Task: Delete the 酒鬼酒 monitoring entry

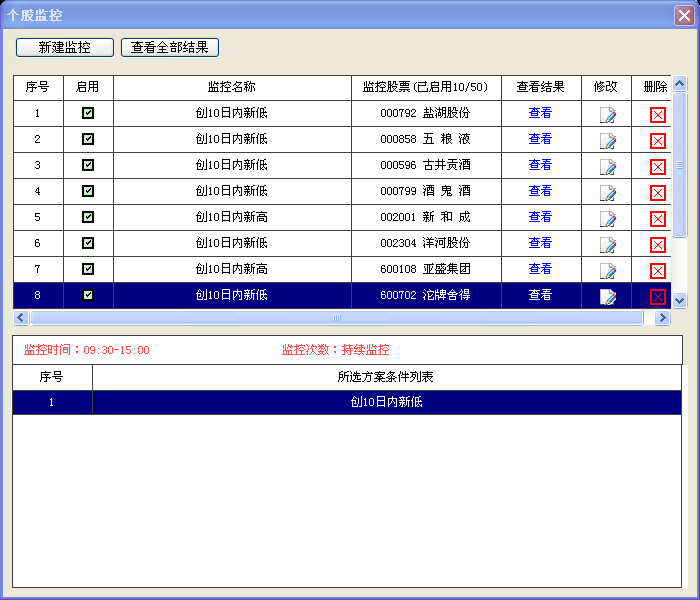Action: click(657, 192)
